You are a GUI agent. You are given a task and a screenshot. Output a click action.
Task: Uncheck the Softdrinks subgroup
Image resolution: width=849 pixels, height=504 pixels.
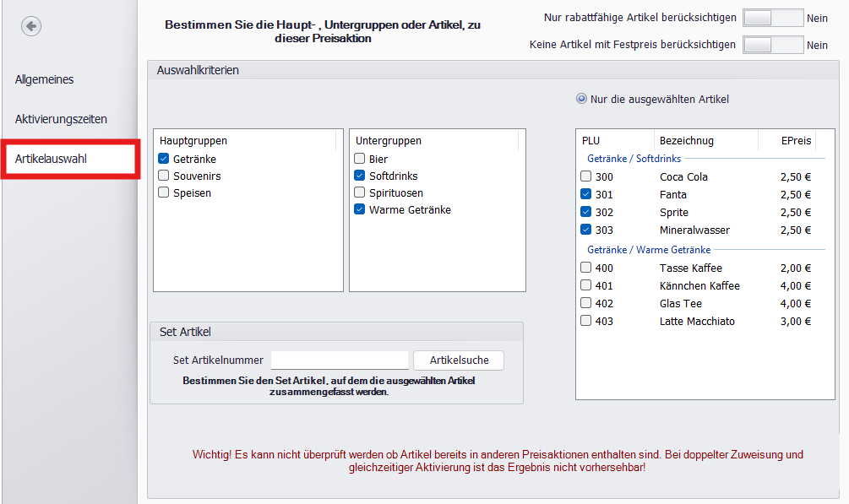[360, 176]
